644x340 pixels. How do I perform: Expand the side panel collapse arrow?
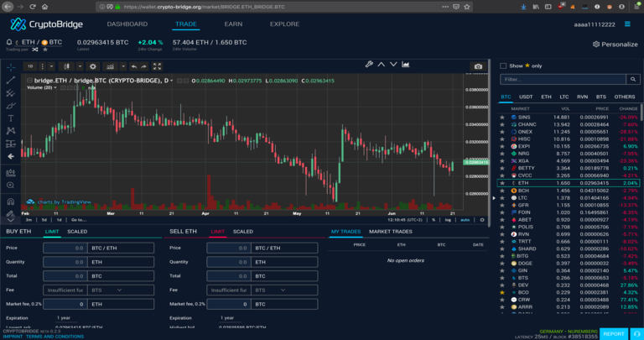(494, 198)
